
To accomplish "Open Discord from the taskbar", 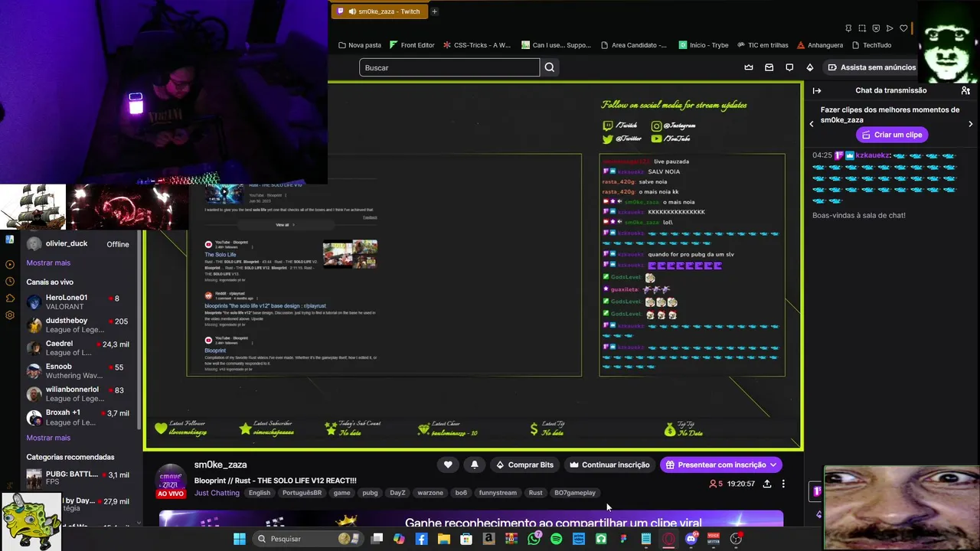I will click(x=691, y=539).
